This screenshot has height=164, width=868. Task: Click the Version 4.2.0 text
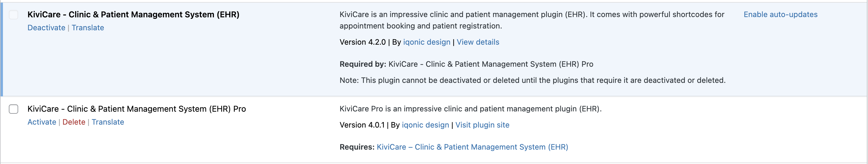(x=362, y=42)
